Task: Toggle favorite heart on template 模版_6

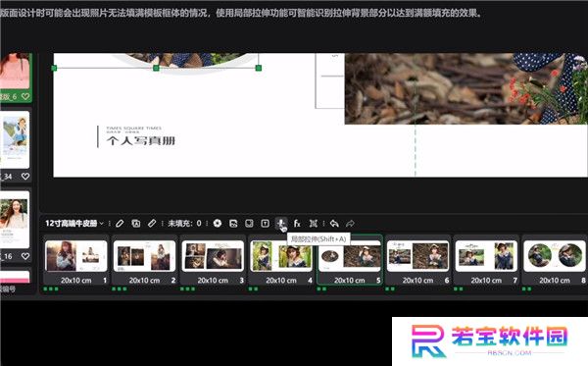Action: point(25,96)
